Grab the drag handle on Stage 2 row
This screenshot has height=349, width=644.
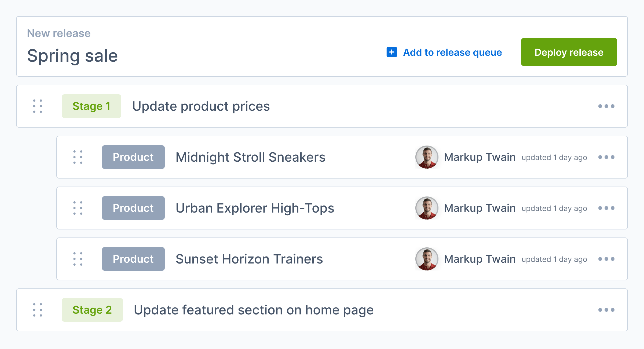(38, 310)
